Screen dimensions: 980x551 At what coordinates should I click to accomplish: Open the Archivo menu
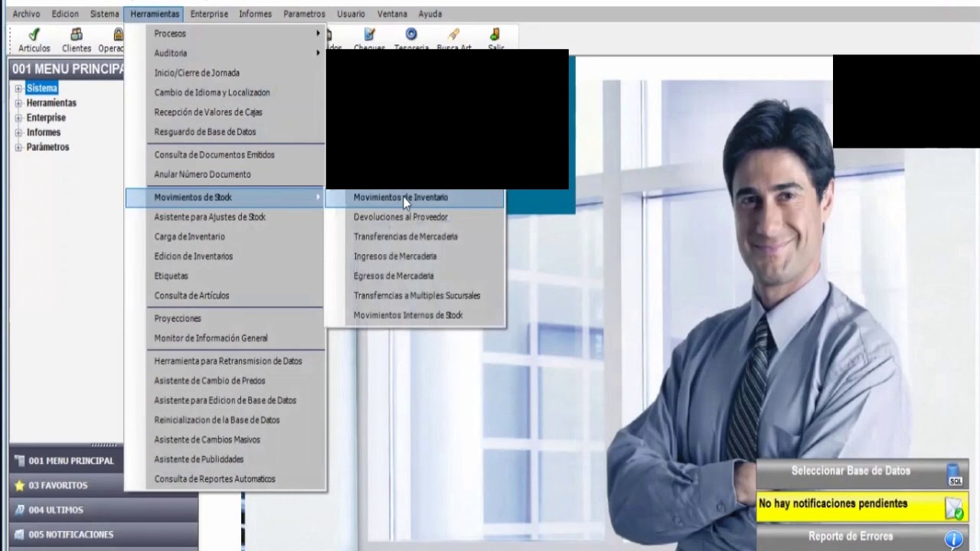[27, 14]
